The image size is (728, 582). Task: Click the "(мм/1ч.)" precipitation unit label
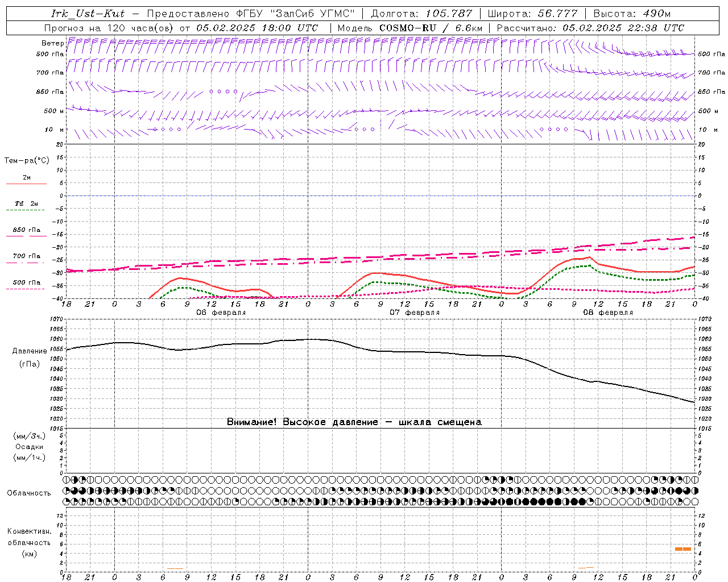pyautogui.click(x=30, y=458)
